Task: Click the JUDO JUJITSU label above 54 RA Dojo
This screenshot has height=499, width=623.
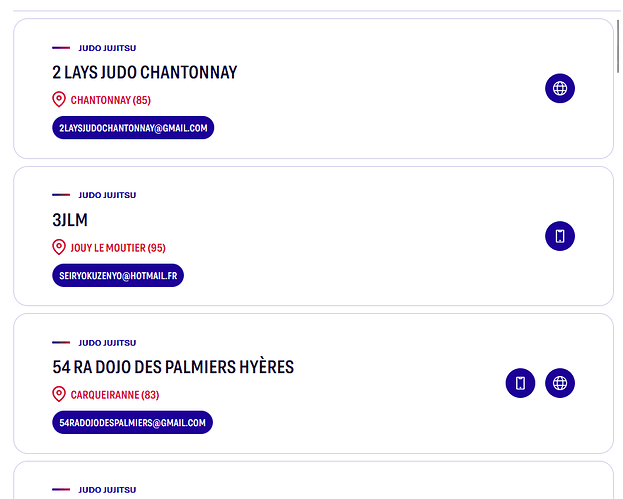Action: [107, 342]
